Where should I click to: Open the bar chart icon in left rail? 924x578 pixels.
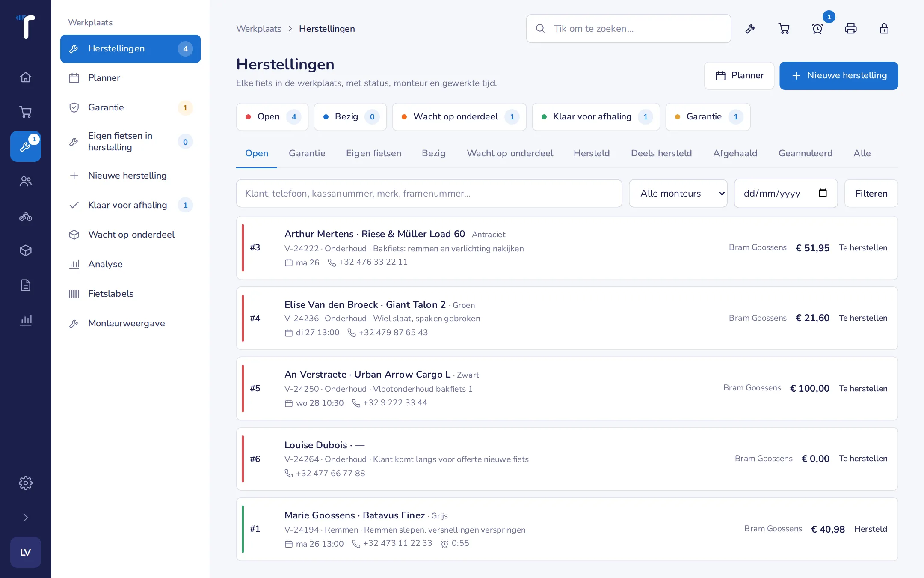pos(26,320)
